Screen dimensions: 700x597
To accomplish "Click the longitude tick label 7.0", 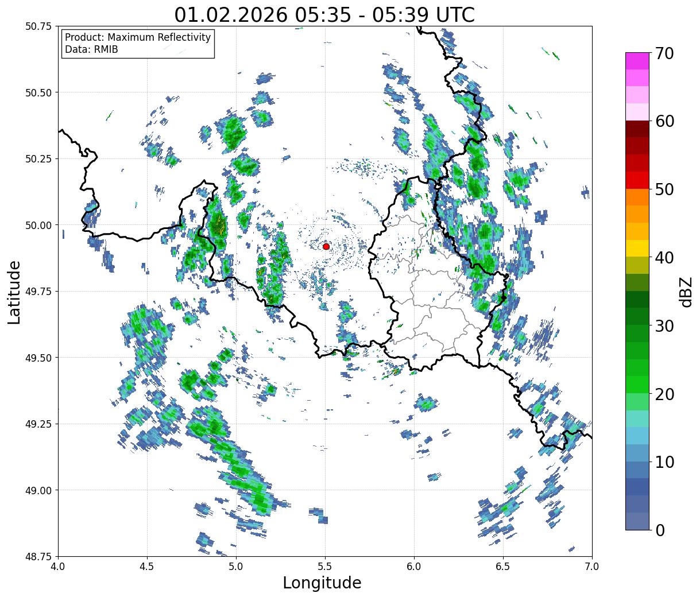I will click(x=592, y=566).
